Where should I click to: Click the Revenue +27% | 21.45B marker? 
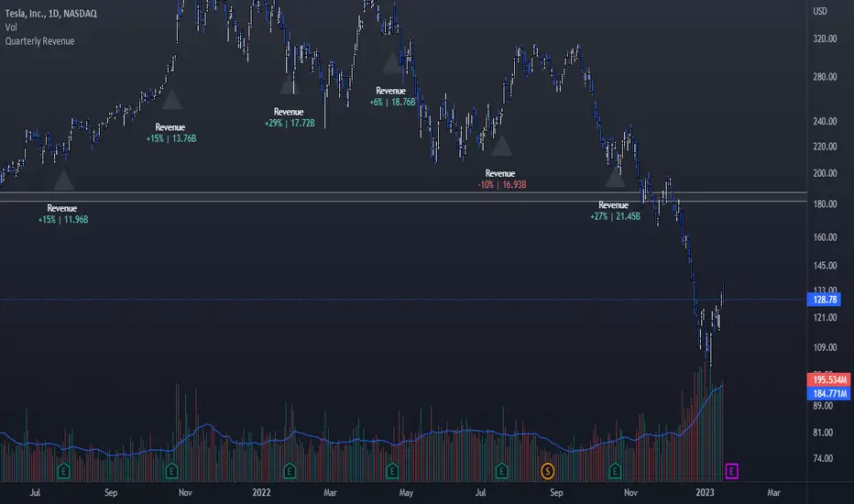(614, 211)
